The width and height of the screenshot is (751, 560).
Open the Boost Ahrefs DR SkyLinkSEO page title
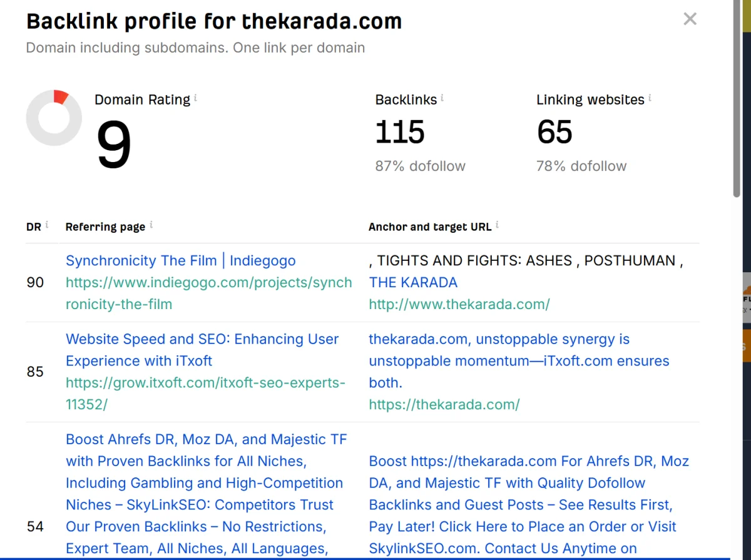[x=207, y=494]
